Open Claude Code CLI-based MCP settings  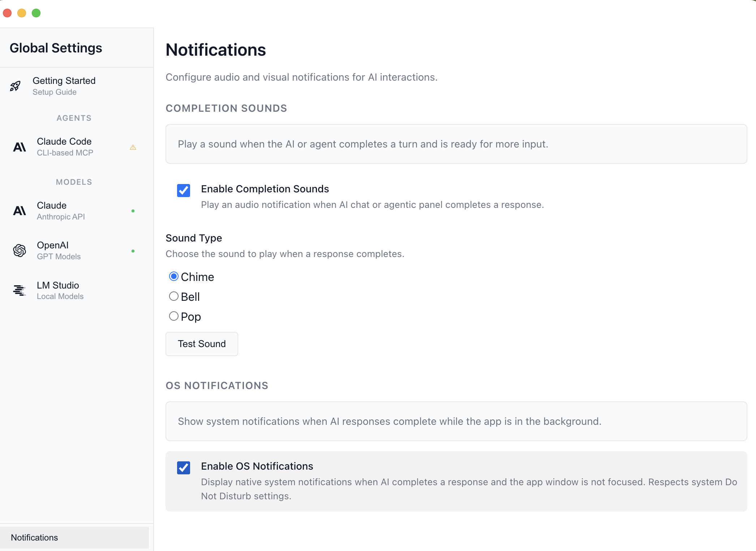click(x=74, y=147)
